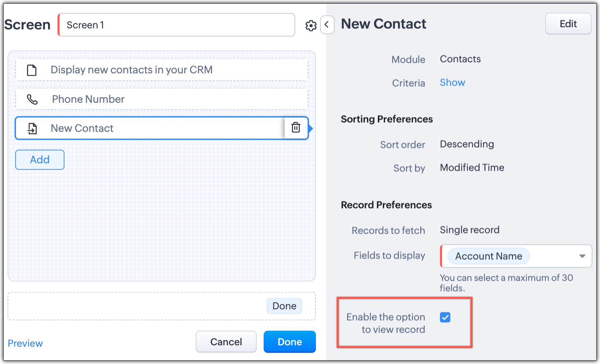Viewport: 600px width, 364px height.
Task: Click the blue Done button
Action: coord(290,342)
